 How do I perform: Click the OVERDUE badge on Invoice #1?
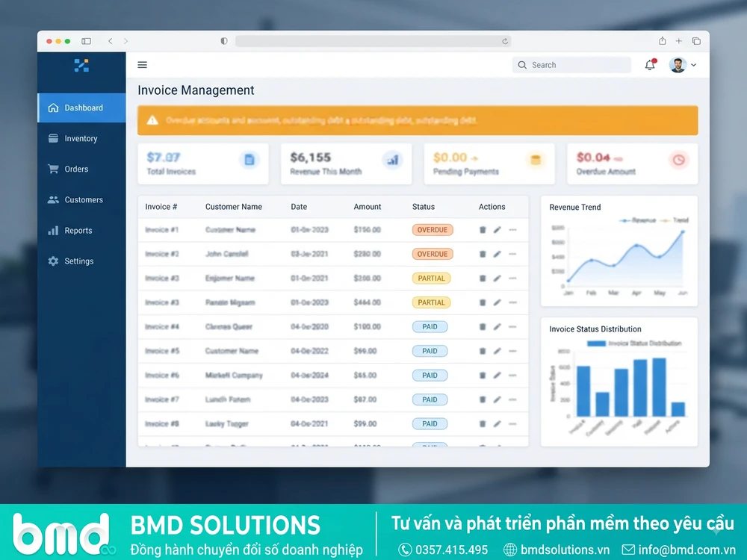(432, 230)
